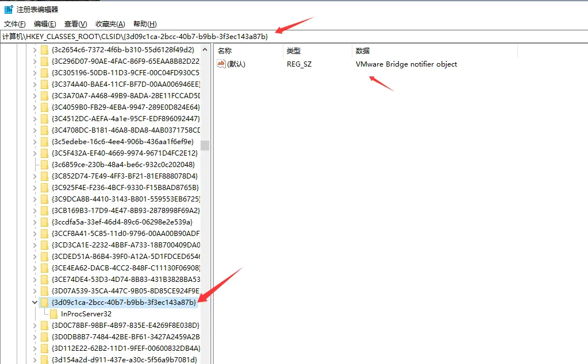Click folder icon beside {3ccdfa5a-33ef-46d4-89c6-06298e2e539a}
Screen dimensions: 588x364
44,222
